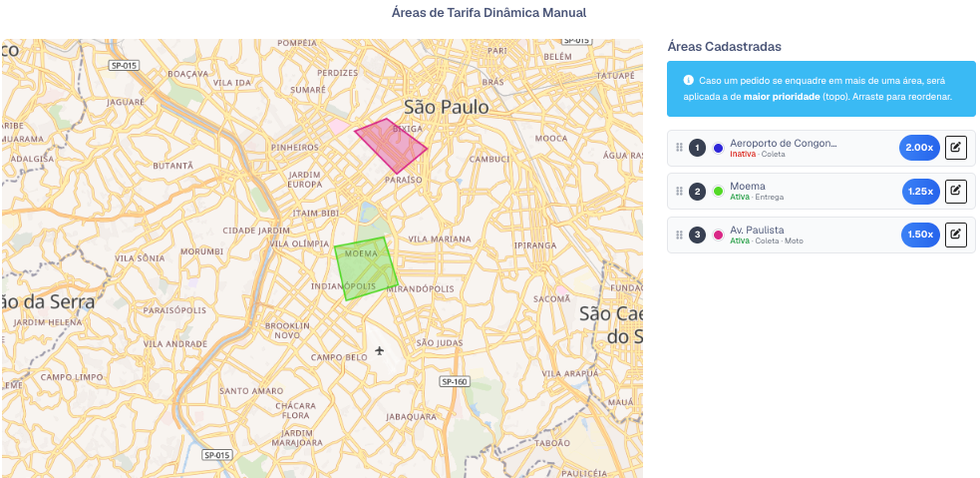Click the Tatuapé map label
980x478 pixels.
pyautogui.click(x=617, y=75)
